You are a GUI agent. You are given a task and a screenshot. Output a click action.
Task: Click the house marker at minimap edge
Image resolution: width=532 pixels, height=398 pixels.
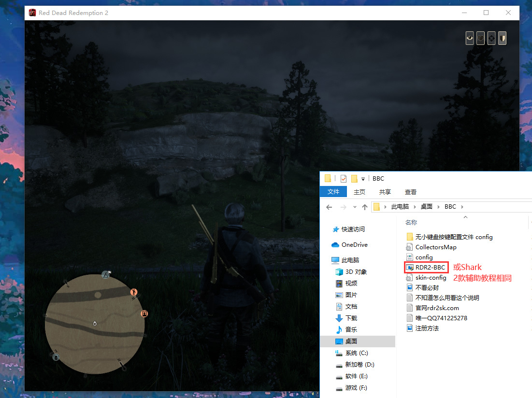[56, 356]
